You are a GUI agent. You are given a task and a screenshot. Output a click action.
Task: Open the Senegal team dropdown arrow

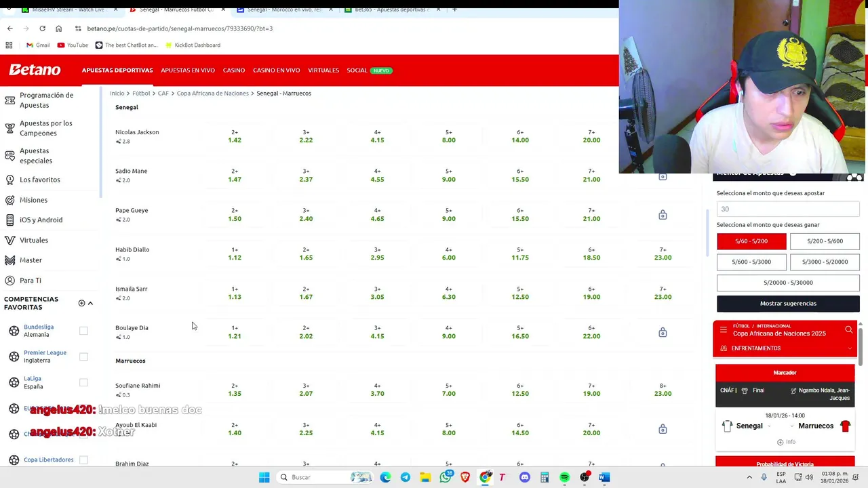769,426
